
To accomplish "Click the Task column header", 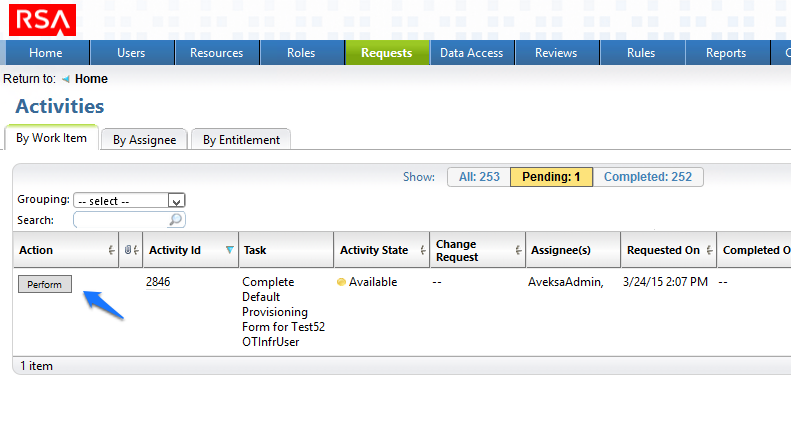I will (x=286, y=250).
